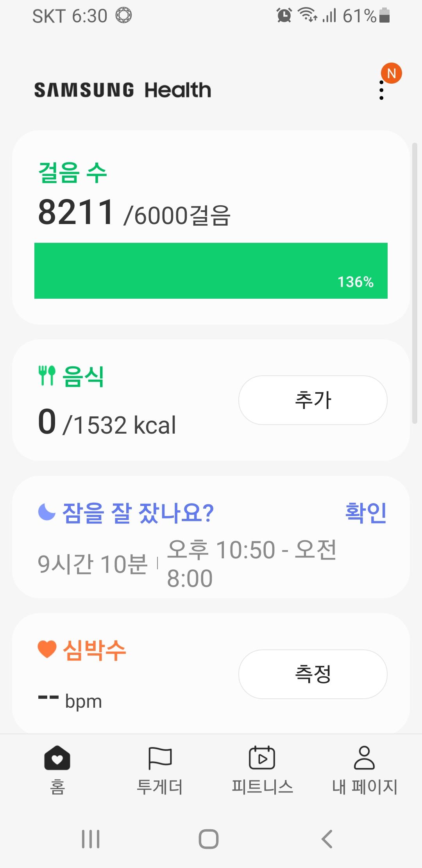The width and height of the screenshot is (422, 868).
Task: Switch to the 피트니스 tab label
Action: [x=262, y=787]
